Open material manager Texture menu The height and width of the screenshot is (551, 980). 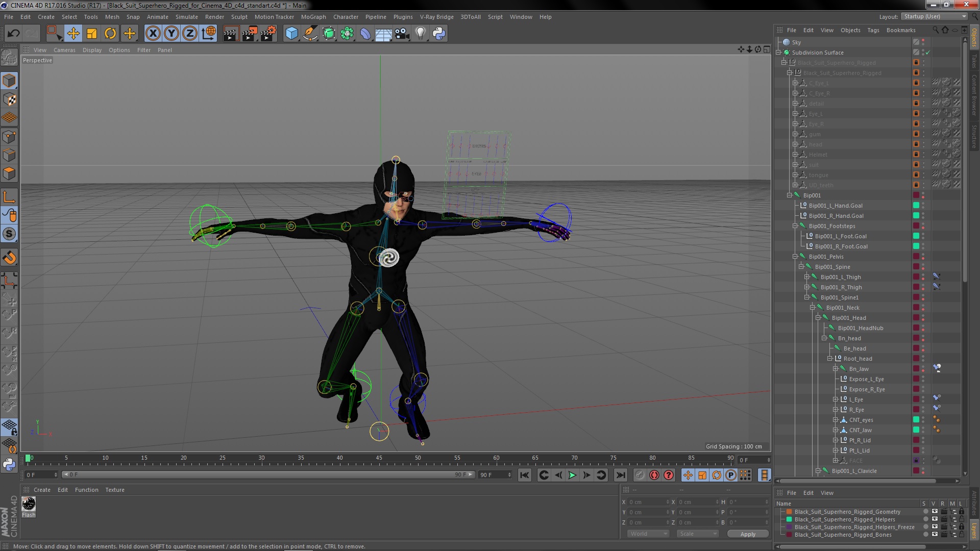coord(115,490)
